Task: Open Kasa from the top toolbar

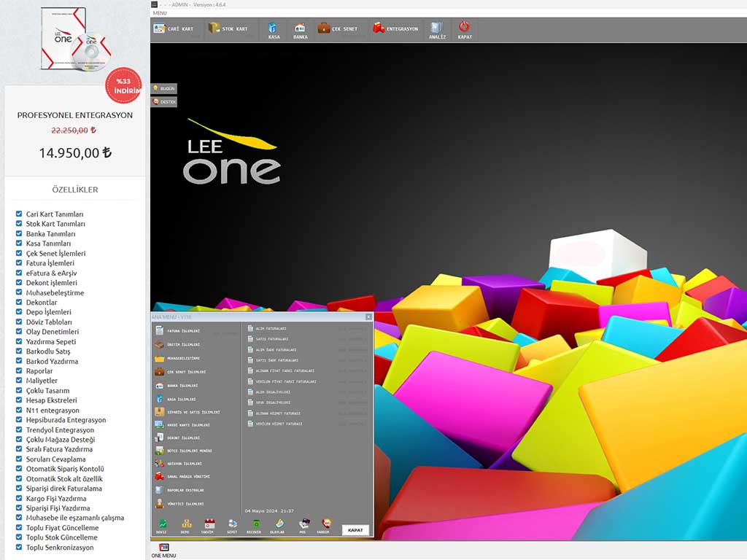Action: [274, 30]
